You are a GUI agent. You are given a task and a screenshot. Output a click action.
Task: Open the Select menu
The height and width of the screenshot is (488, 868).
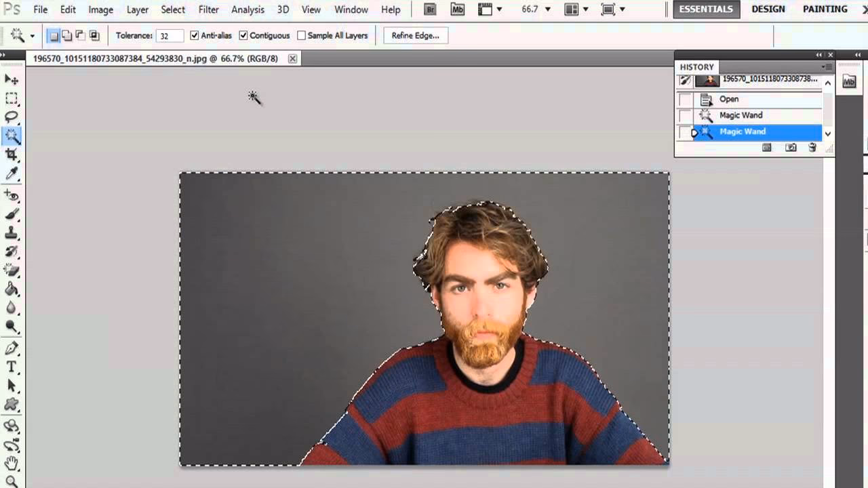point(172,9)
